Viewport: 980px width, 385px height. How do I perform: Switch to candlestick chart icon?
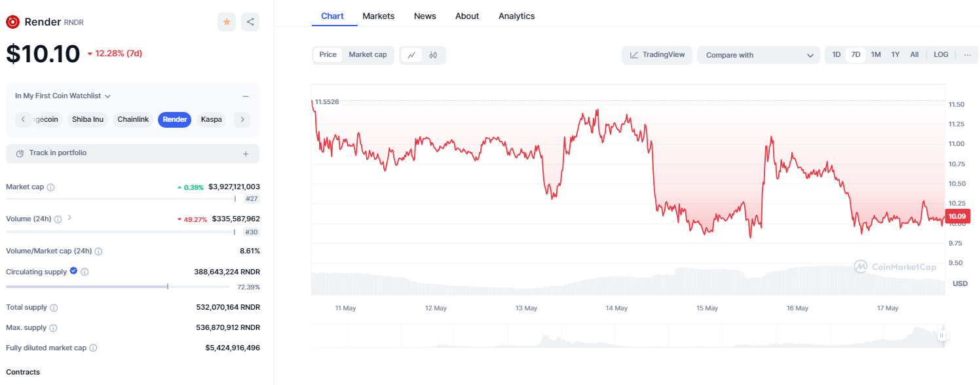433,55
